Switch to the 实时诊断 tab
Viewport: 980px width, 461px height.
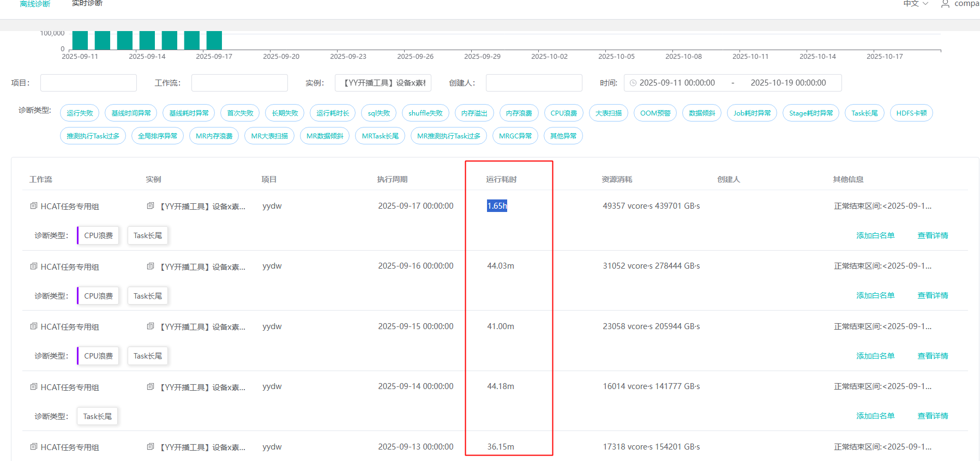[x=87, y=4]
